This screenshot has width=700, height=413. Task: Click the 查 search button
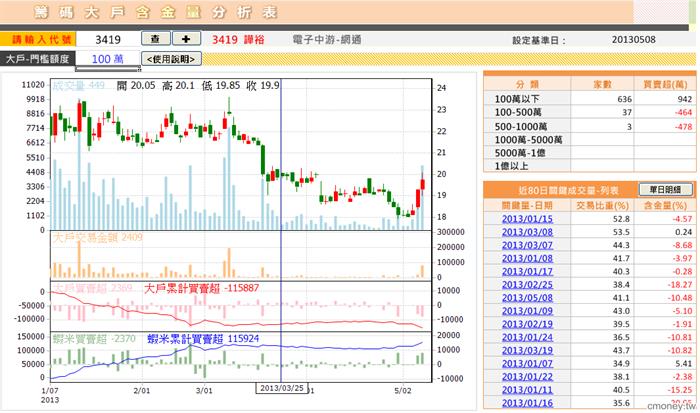coord(155,39)
